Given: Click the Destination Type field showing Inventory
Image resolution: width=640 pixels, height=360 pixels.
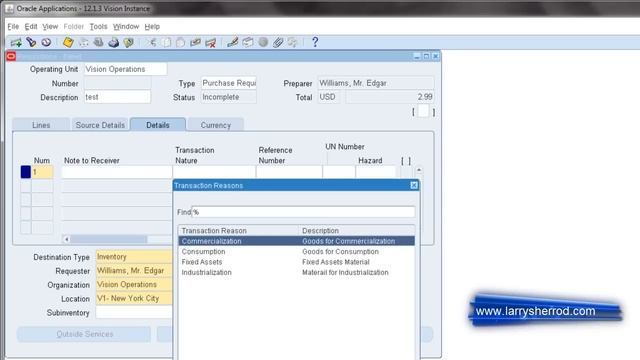Looking at the screenshot, I should [134, 257].
